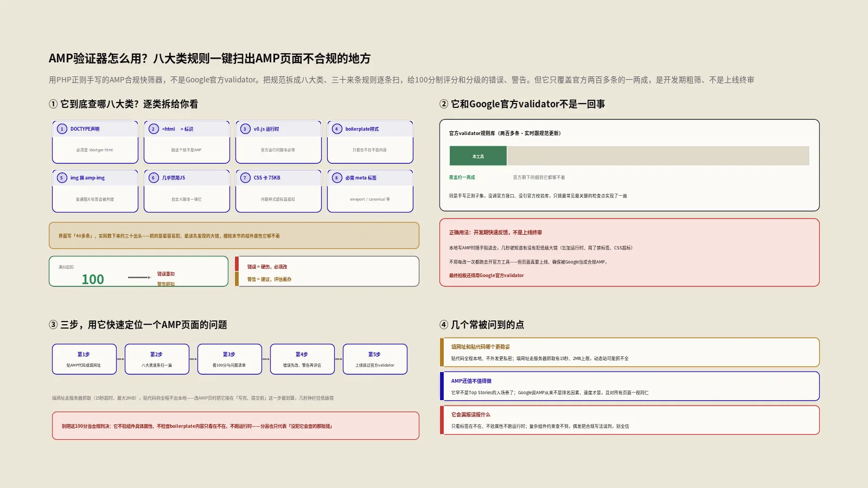
Task: Click the 第4步 box 错误先改、警告再评估
Action: [302, 359]
